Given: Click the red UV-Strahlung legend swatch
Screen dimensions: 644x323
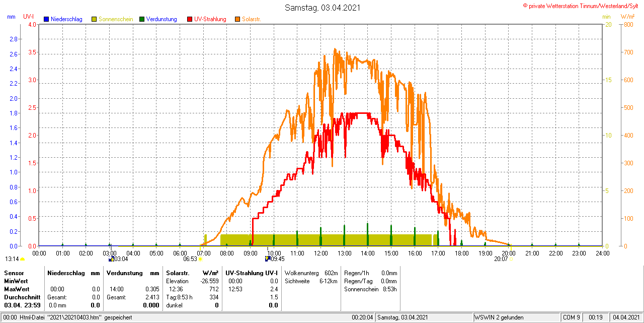Looking at the screenshot, I should click(190, 19).
